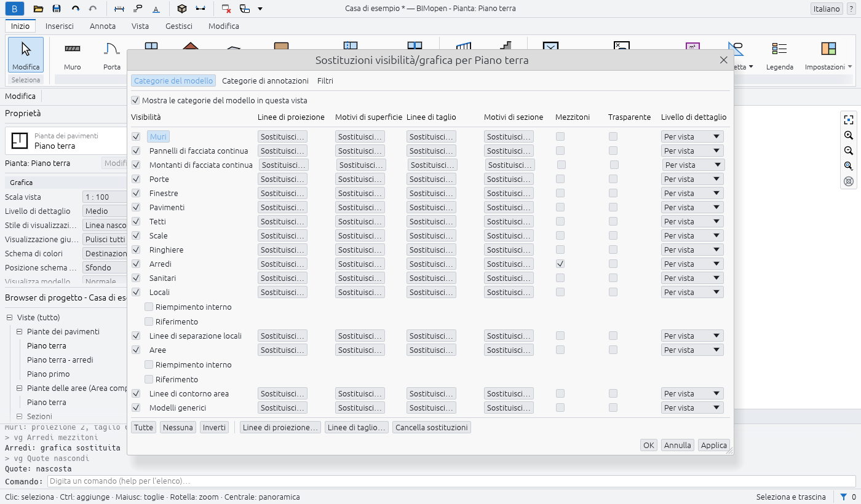Image resolution: width=861 pixels, height=504 pixels.
Task: Click the Inverti selection button
Action: point(215,427)
